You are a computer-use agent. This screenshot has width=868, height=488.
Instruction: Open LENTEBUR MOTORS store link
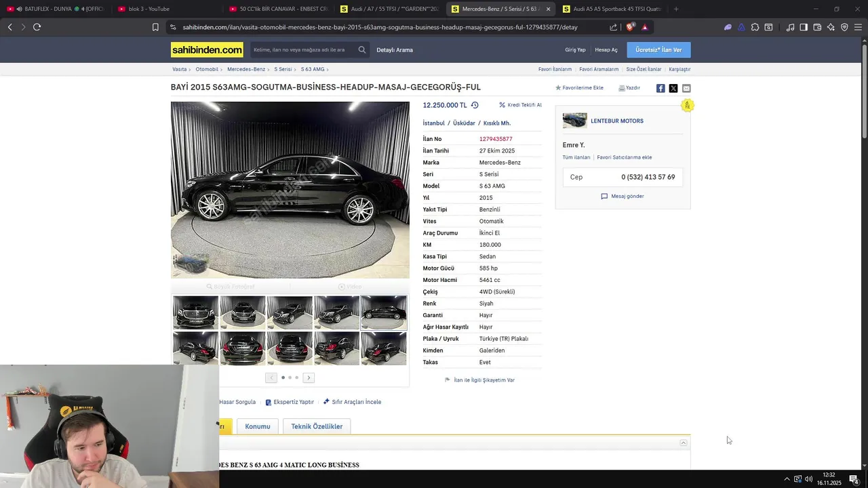(x=617, y=121)
